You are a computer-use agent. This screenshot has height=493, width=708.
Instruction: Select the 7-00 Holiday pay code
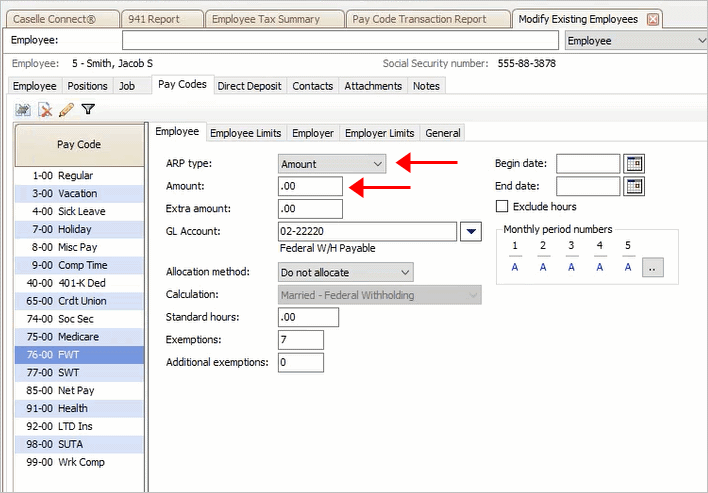pyautogui.click(x=79, y=229)
